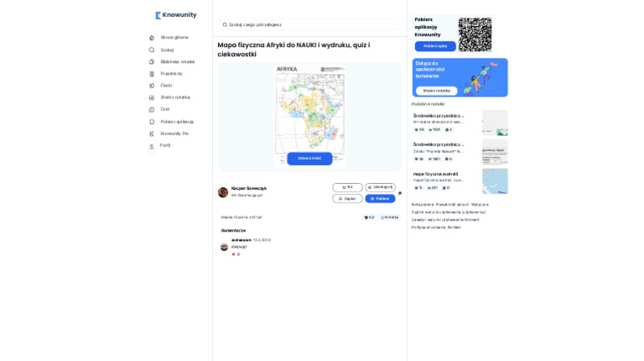Screen dimensions: 644x361
Task: Open the Knowunity logo home link
Action: pyautogui.click(x=176, y=15)
